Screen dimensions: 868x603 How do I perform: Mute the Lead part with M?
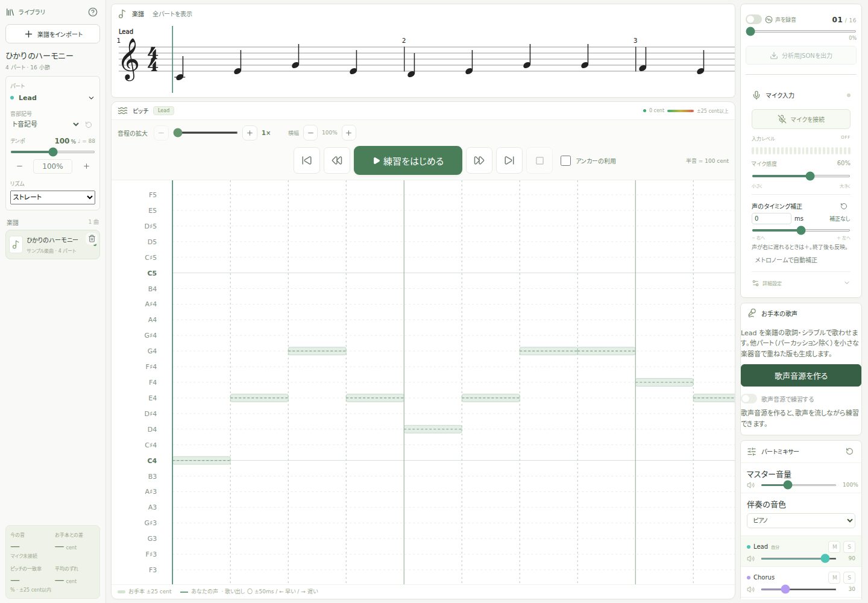834,546
